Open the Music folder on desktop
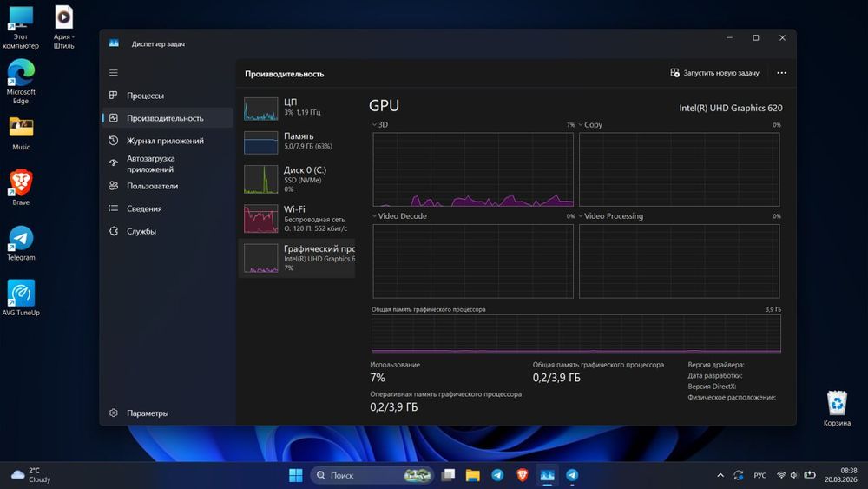Image resolution: width=868 pixels, height=489 pixels. [21, 133]
